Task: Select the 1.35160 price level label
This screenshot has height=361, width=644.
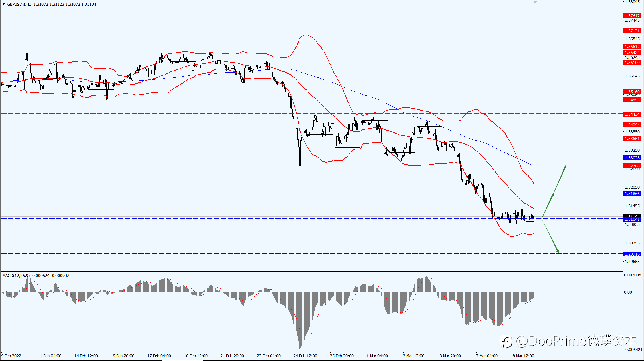Action: 632,92
